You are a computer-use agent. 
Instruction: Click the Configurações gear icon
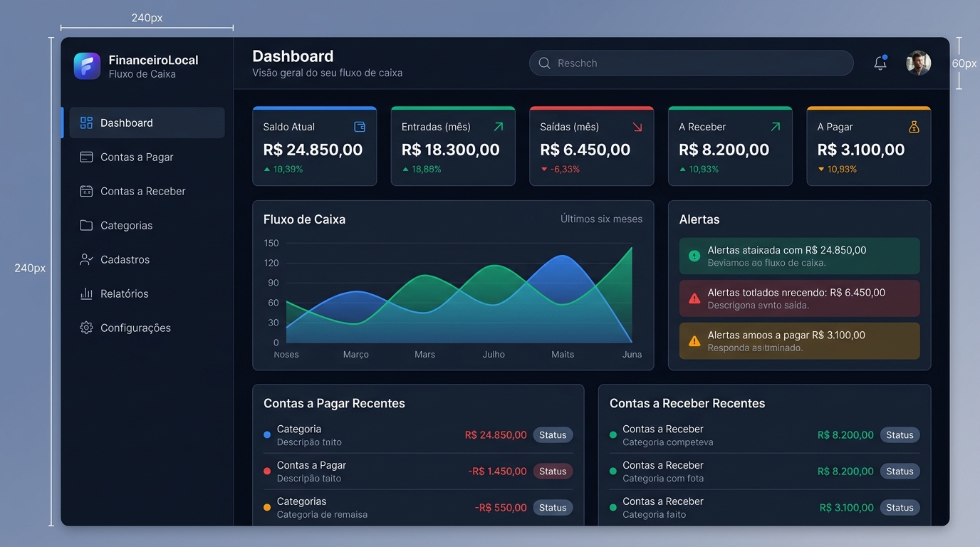(x=86, y=328)
